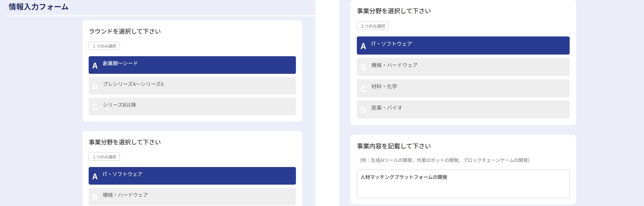
Task: Select 材料・化学 as the business field
Action: [463, 88]
